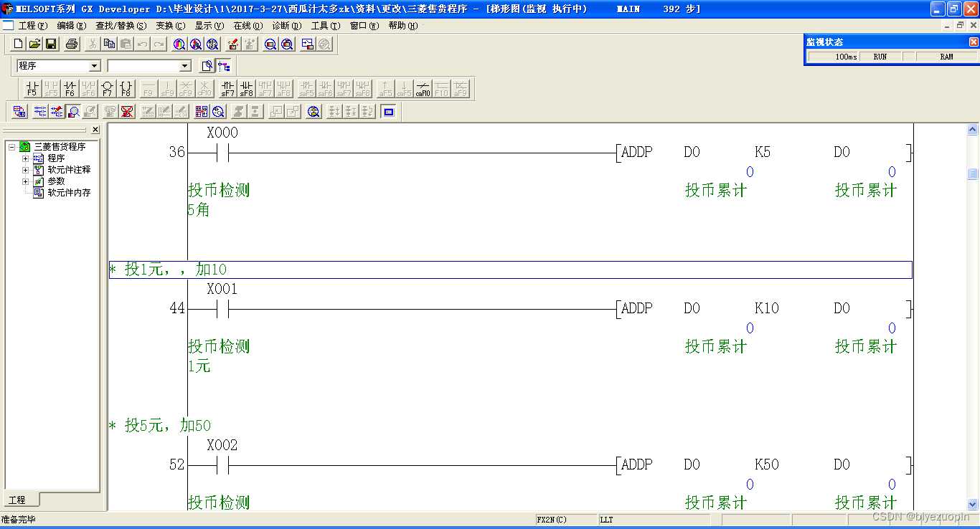
Task: Save project with the floppy disk icon
Action: pyautogui.click(x=51, y=44)
